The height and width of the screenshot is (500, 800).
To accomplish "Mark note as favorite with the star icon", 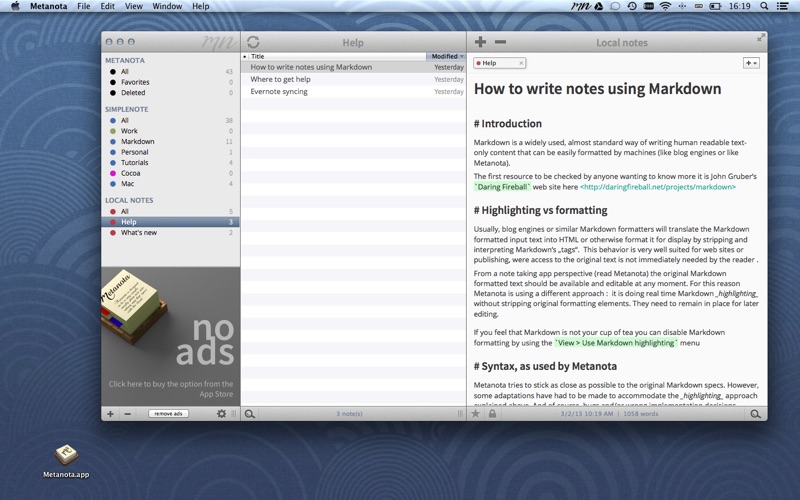I will (476, 414).
